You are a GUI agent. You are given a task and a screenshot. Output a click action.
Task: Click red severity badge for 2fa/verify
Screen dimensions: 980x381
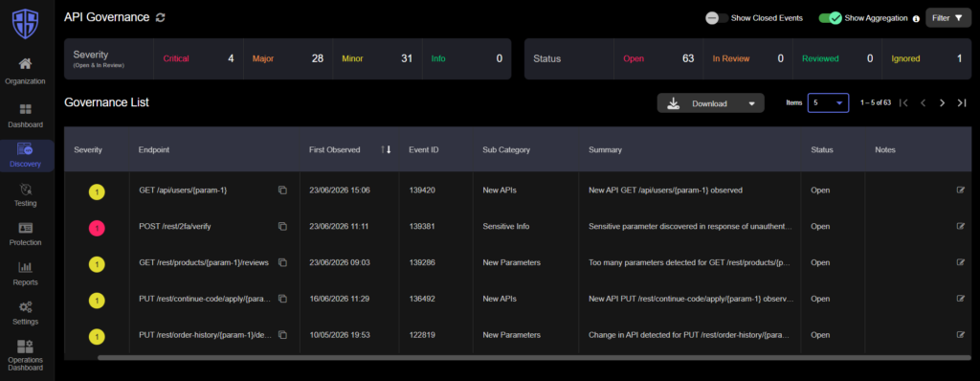point(97,229)
